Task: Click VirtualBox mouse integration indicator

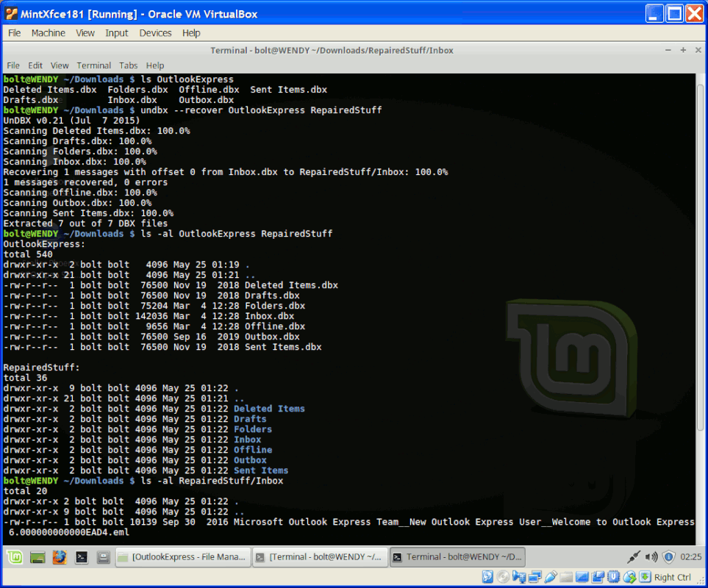Action: [629, 577]
